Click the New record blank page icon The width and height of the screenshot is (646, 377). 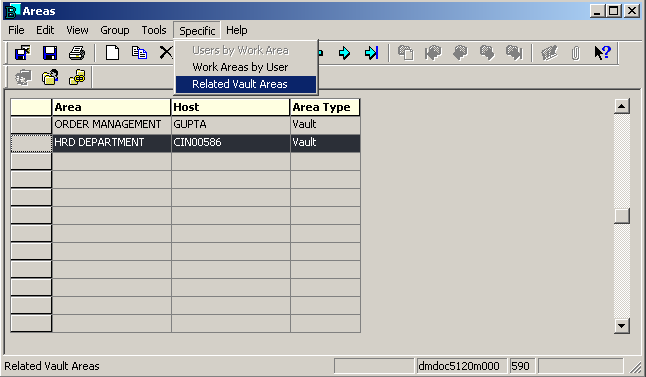click(112, 53)
